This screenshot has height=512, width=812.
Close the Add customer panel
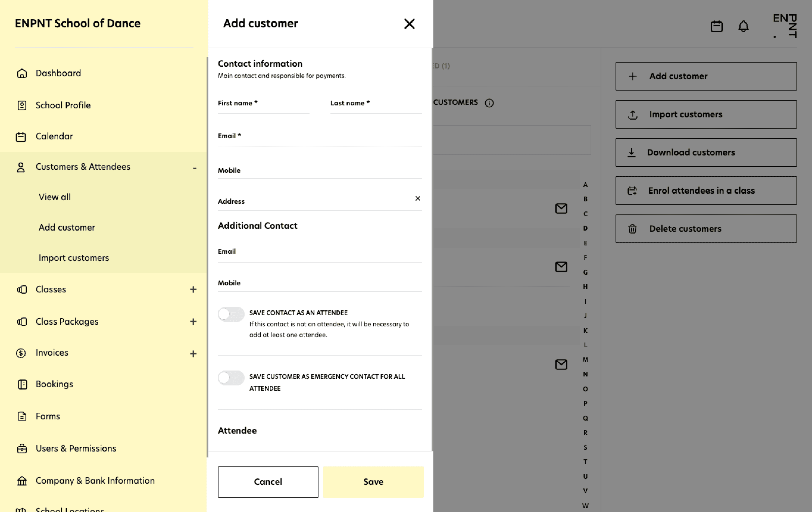click(x=409, y=24)
